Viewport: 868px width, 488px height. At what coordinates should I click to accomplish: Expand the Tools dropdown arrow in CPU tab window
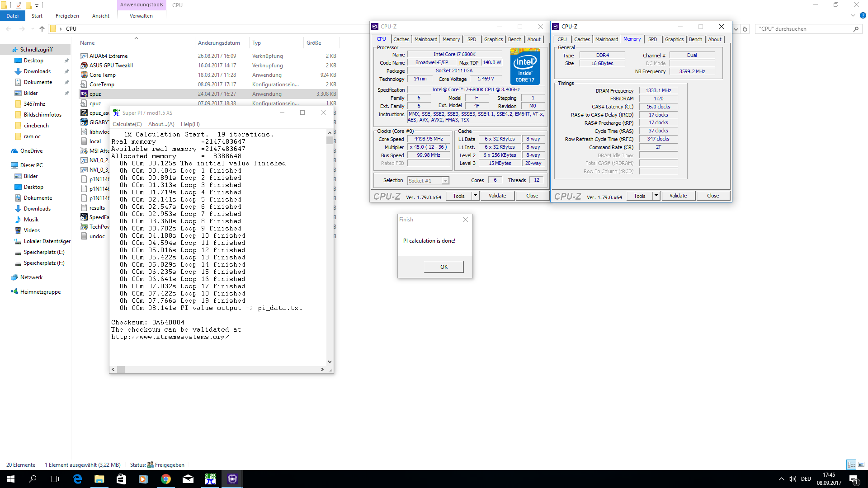click(475, 196)
